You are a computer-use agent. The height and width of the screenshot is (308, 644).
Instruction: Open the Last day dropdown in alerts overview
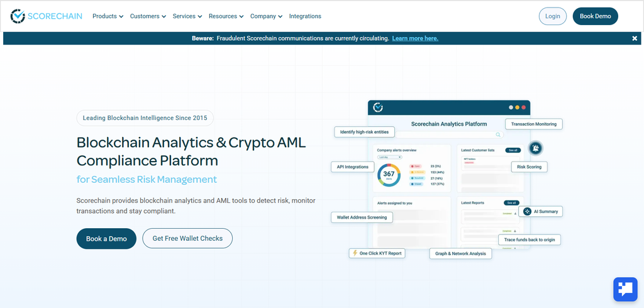point(389,157)
